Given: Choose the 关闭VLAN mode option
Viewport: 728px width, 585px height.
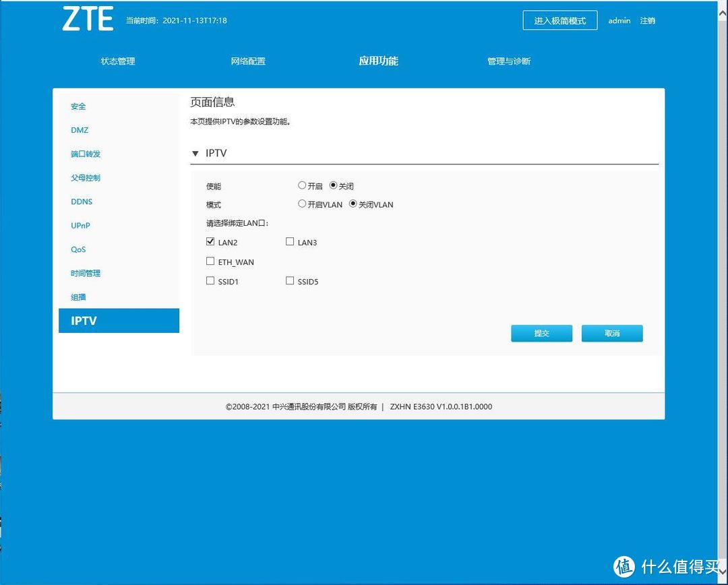Looking at the screenshot, I should coord(353,204).
